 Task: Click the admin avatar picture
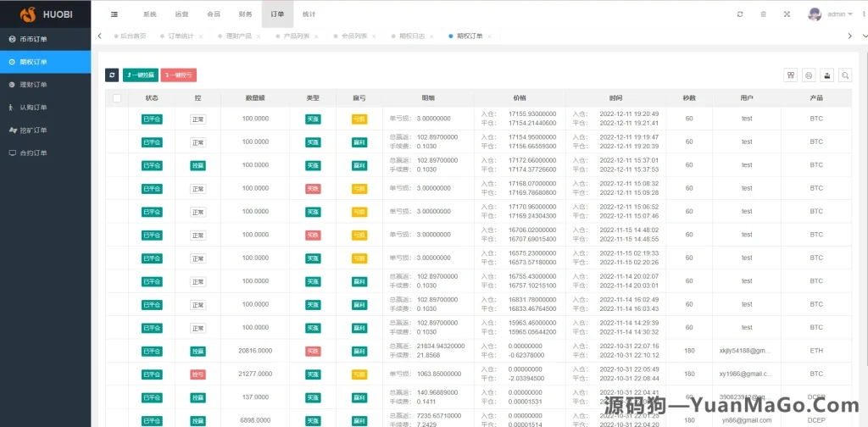click(815, 14)
